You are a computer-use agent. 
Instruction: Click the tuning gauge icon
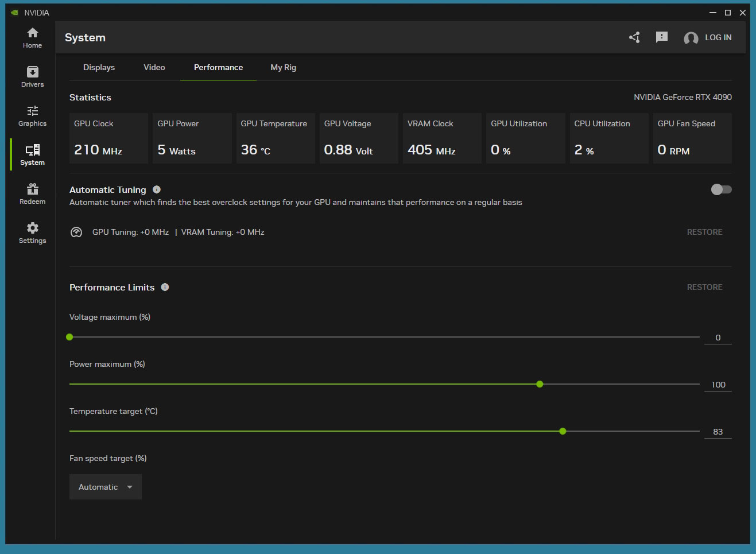(76, 232)
